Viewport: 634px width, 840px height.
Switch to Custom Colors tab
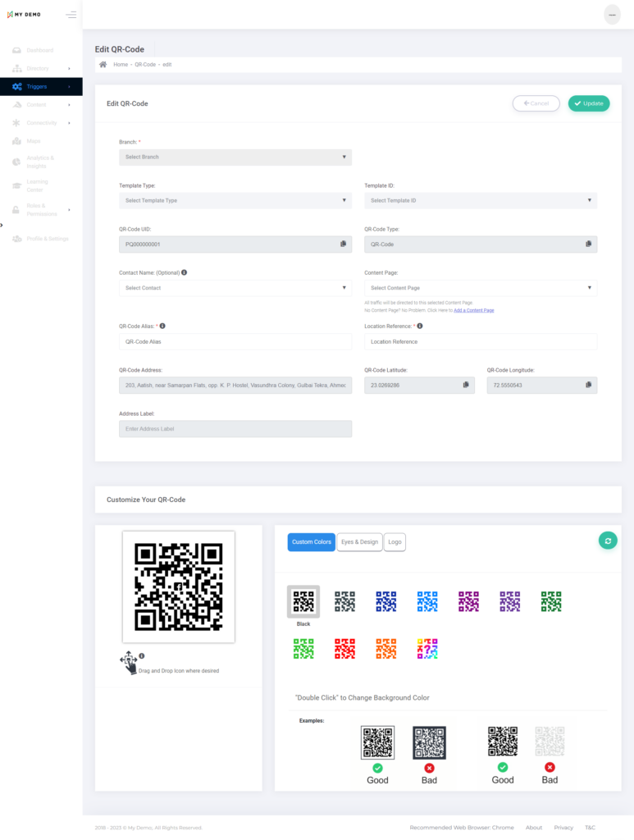click(x=311, y=542)
